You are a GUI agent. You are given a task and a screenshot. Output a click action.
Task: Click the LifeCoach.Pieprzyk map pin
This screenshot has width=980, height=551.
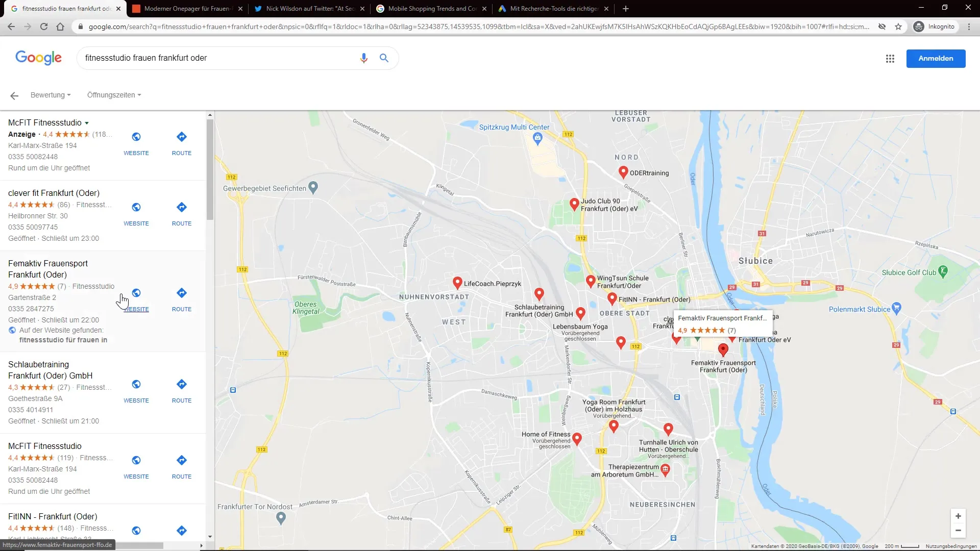tap(457, 283)
